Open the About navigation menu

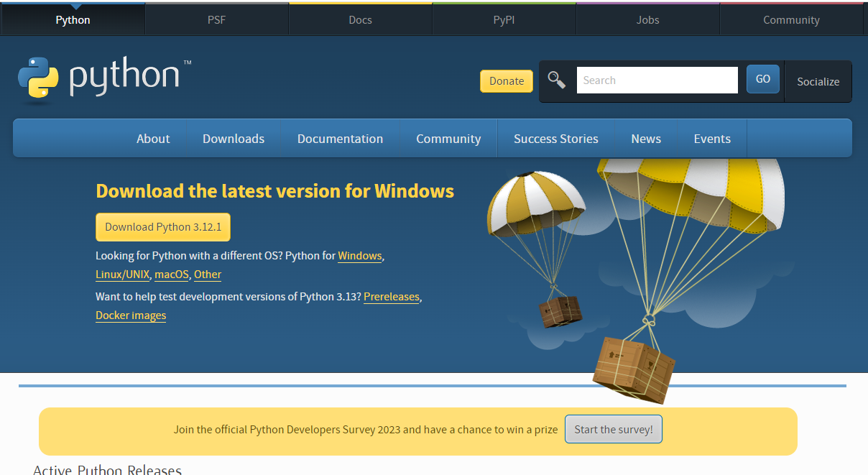coord(153,139)
